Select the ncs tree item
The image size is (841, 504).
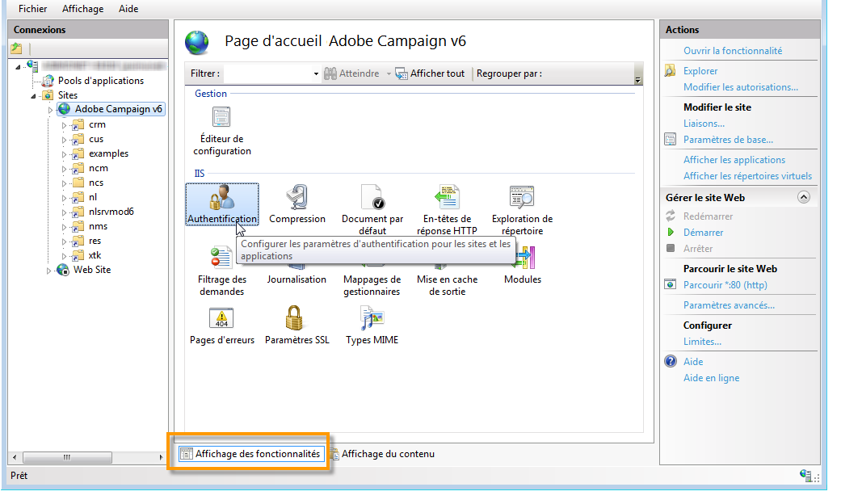96,183
